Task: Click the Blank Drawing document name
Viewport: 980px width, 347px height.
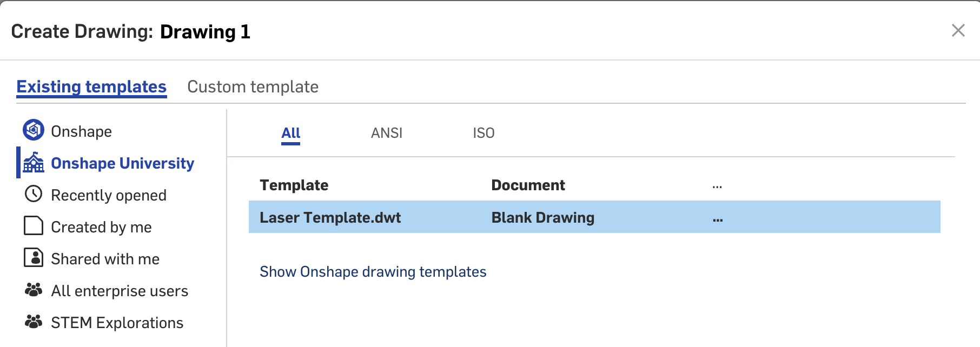Action: click(x=542, y=217)
